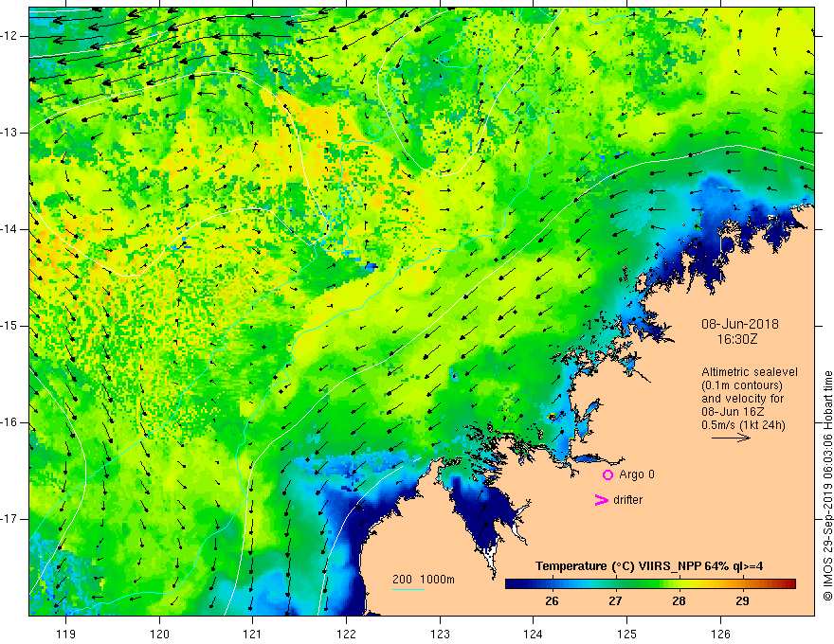Click the temperature color bar

(x=650, y=584)
